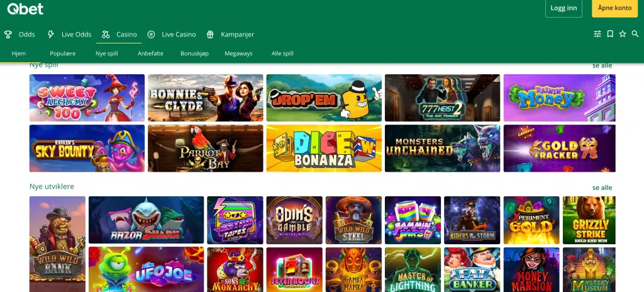The image size is (644, 292).
Task: Launch Kraken's Sky Bounty game
Action: pyautogui.click(x=87, y=149)
